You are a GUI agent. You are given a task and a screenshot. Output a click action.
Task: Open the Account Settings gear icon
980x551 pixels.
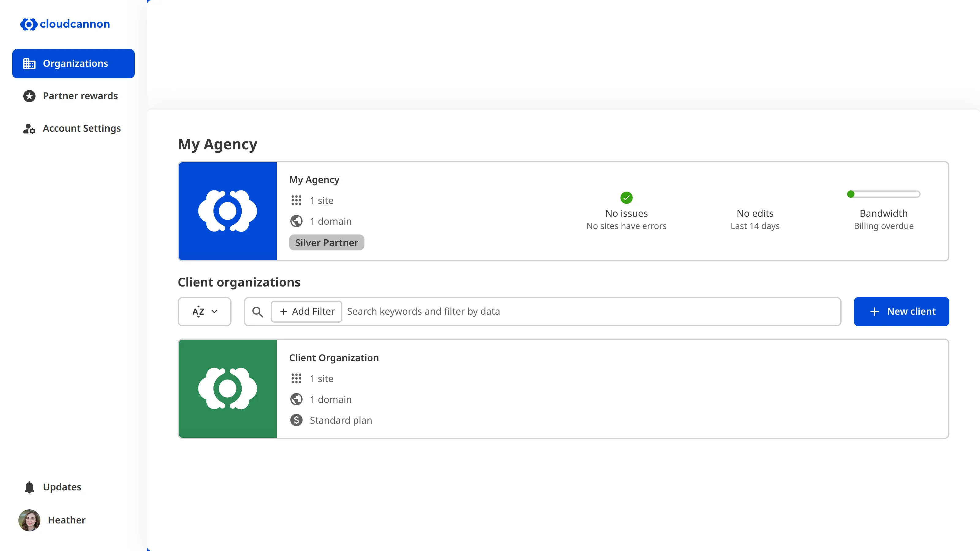click(x=29, y=129)
